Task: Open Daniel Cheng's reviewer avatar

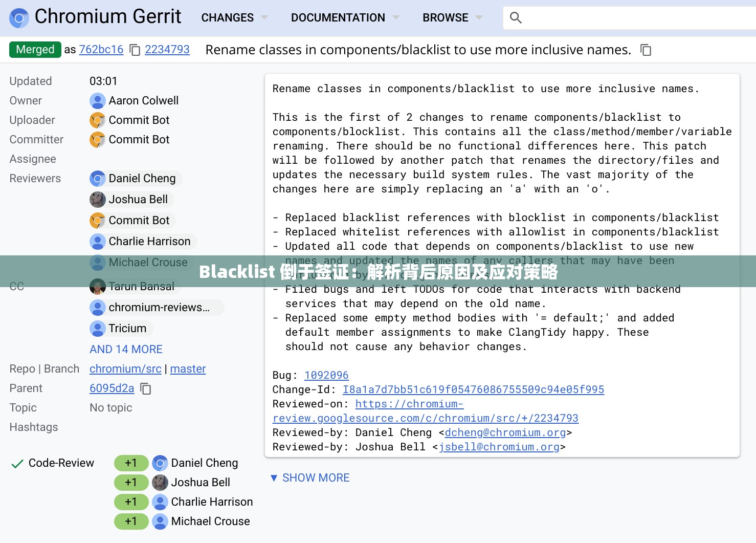Action: 97,178
